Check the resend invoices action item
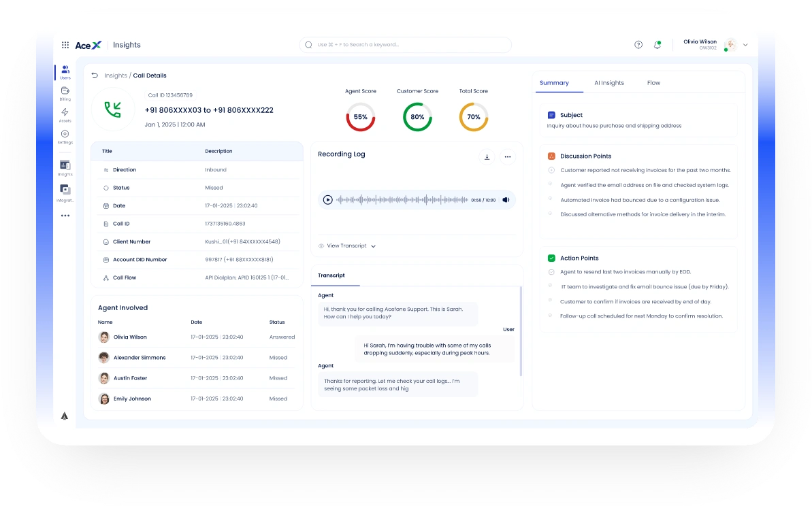This screenshot has width=812, height=506. click(551, 272)
